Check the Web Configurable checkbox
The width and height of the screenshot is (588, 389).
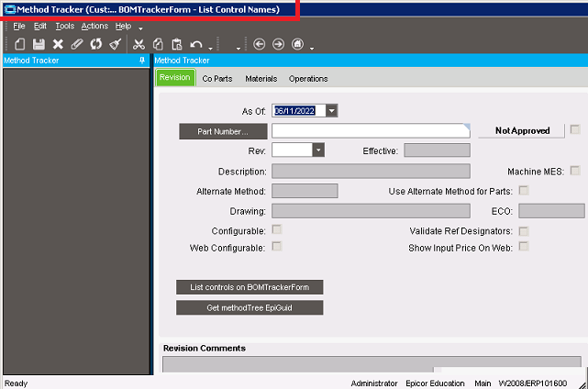coord(277,246)
